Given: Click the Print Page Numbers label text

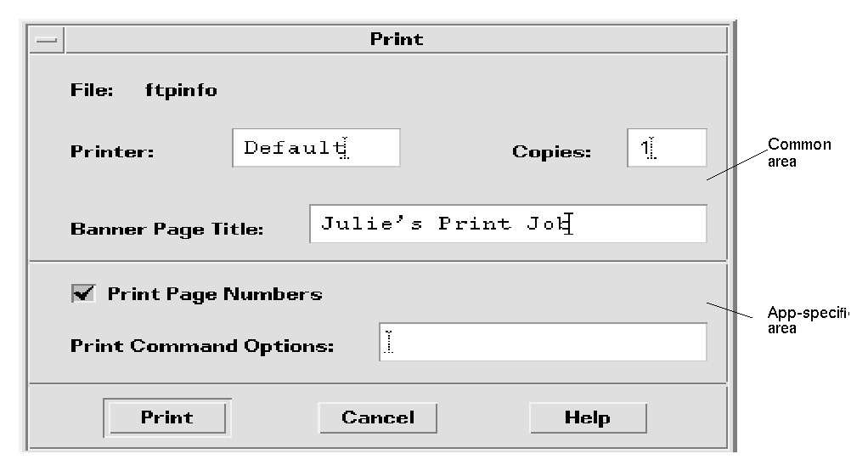Looking at the screenshot, I should (215, 294).
